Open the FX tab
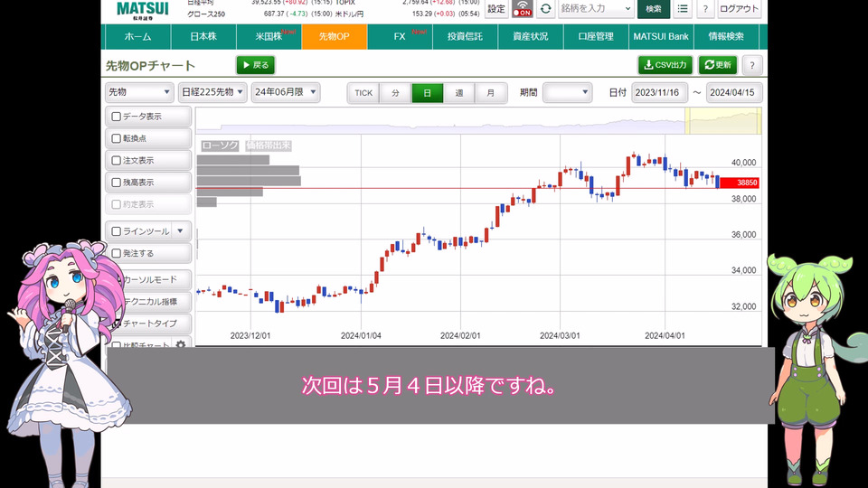The image size is (868, 488). [400, 36]
